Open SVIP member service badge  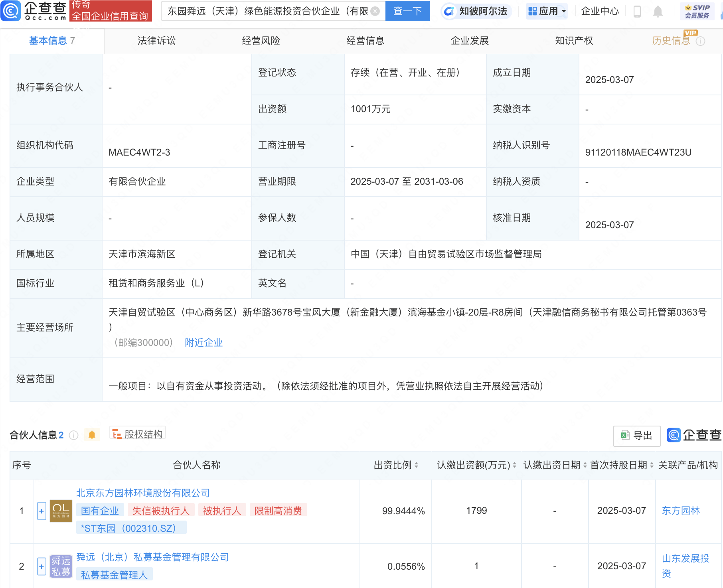click(697, 12)
